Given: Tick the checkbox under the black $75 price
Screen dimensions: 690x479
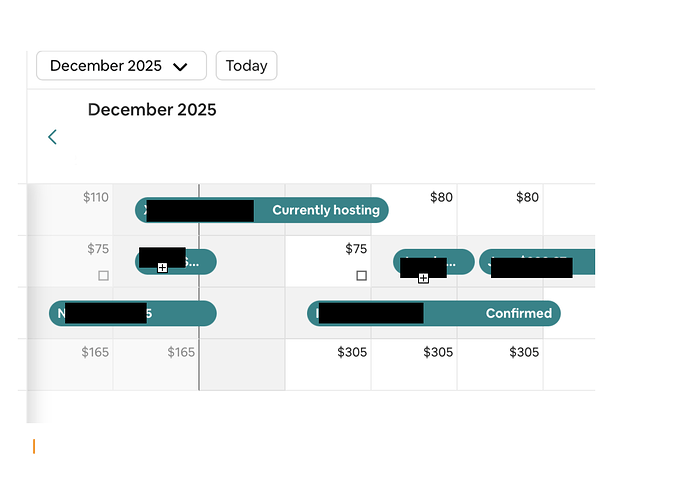Looking at the screenshot, I should pyautogui.click(x=361, y=275).
